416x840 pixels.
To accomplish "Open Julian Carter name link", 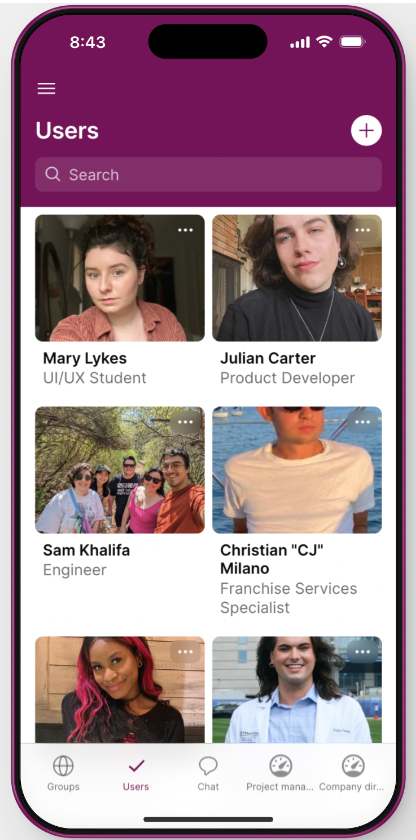I will coord(268,358).
